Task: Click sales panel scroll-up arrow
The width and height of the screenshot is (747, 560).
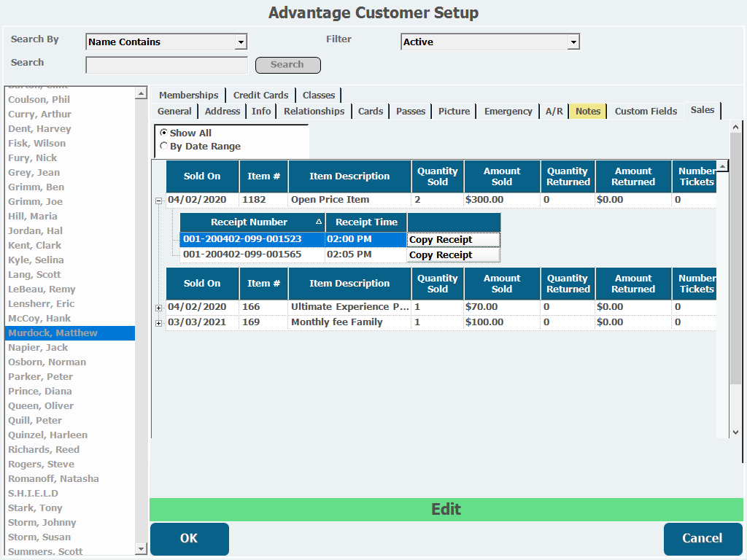Action: [x=735, y=127]
